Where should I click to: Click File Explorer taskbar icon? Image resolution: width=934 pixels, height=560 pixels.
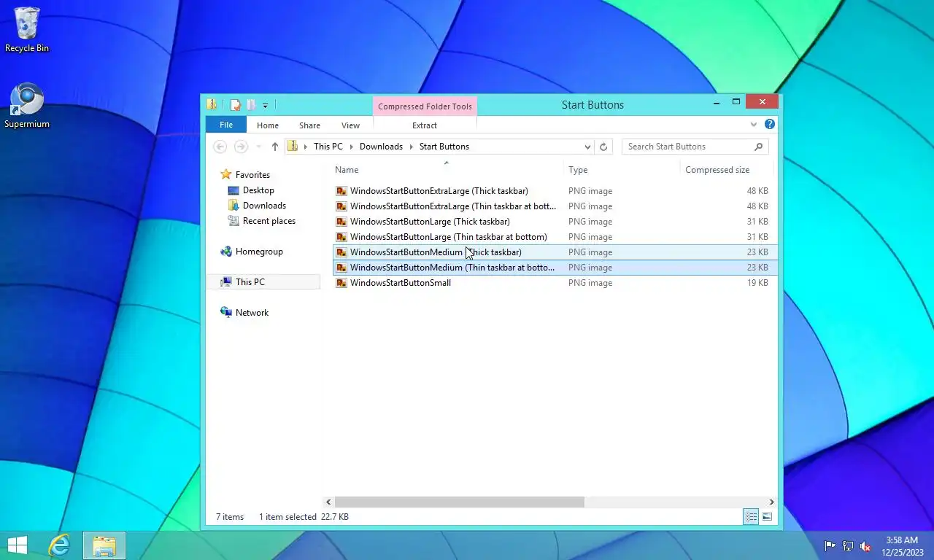point(104,545)
